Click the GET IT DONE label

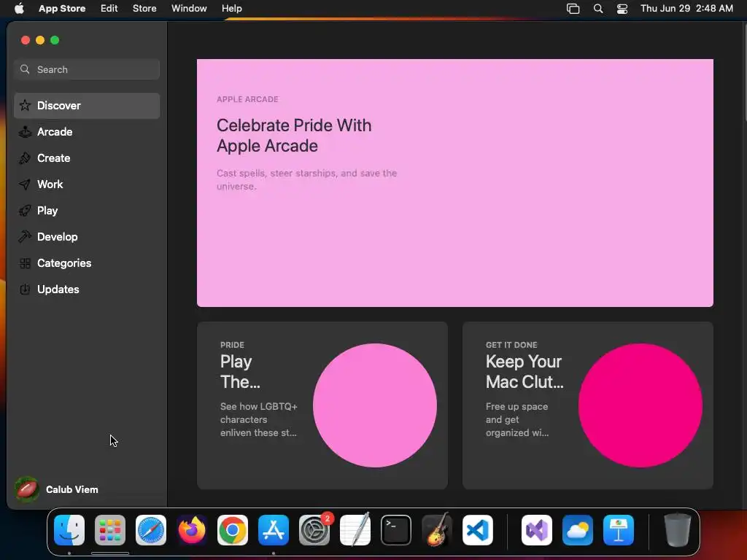[x=511, y=345]
